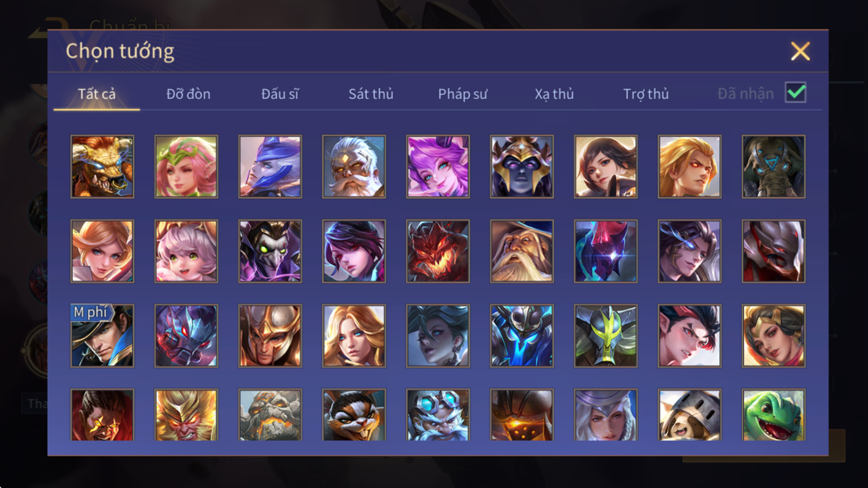Choose the rock golem hero portrait
This screenshot has width=868, height=488.
270,415
